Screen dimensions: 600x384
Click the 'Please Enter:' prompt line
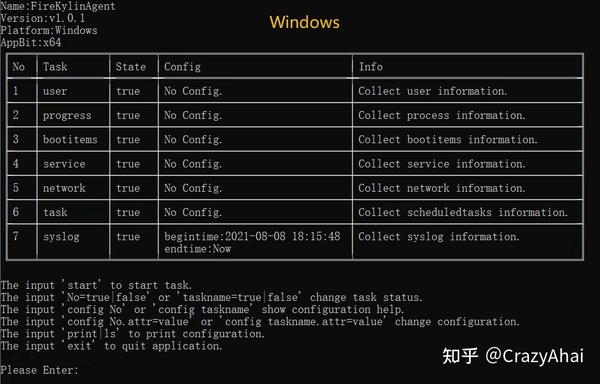39,370
